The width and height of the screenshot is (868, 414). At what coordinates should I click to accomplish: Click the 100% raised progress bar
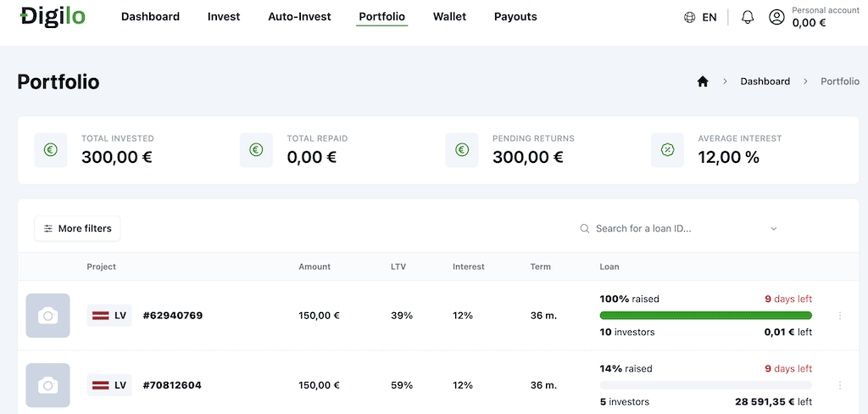[x=706, y=316]
